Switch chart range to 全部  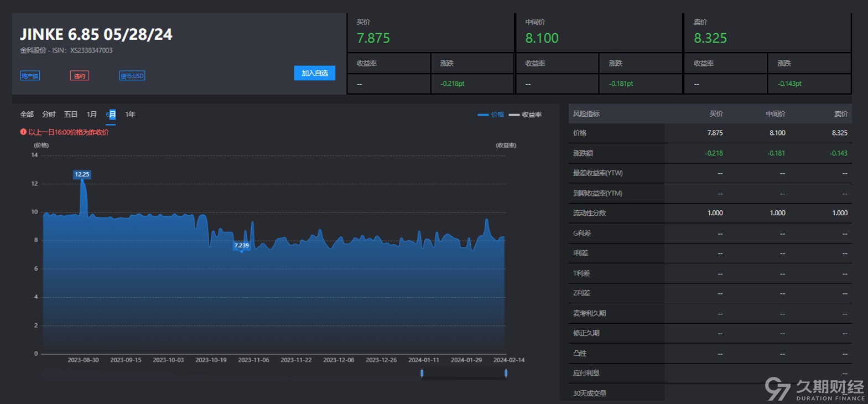click(27, 114)
